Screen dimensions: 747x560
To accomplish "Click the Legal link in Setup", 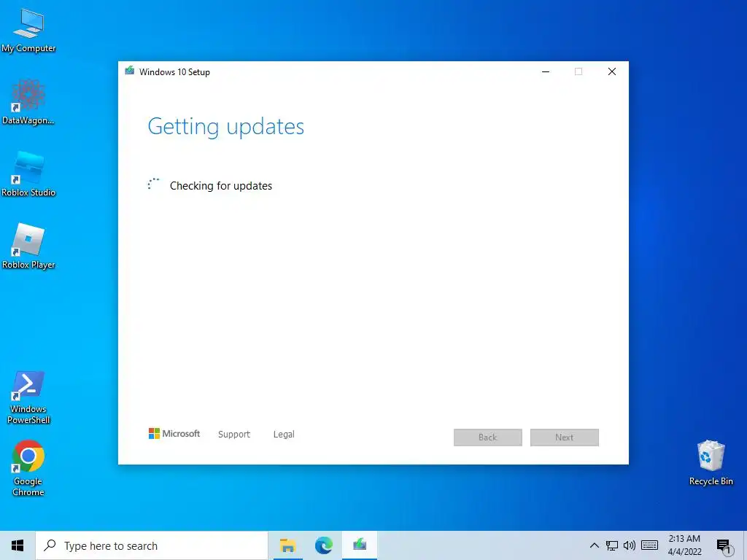I will (284, 435).
